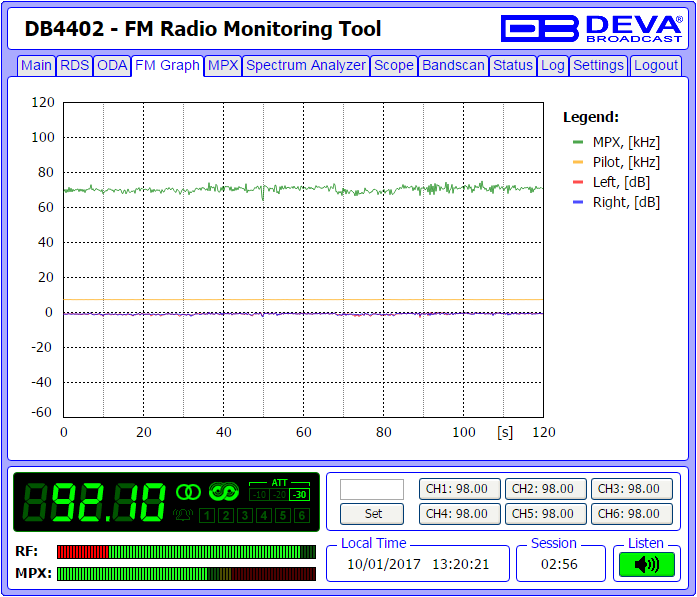Click the DB4402 - FM Radio Monitoring Tool title
Screen dimensions: 697x597
[203, 29]
